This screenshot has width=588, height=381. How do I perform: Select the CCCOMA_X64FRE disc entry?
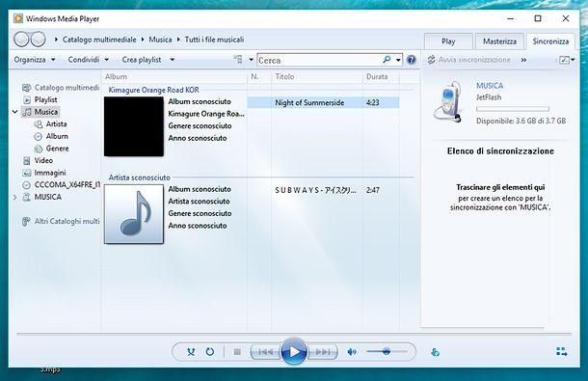[x=62, y=184]
